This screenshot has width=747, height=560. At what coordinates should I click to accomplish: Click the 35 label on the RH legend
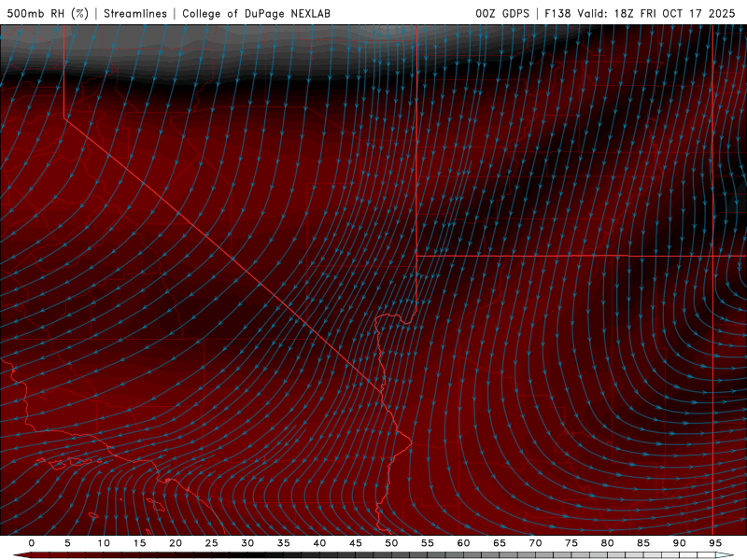(x=284, y=543)
